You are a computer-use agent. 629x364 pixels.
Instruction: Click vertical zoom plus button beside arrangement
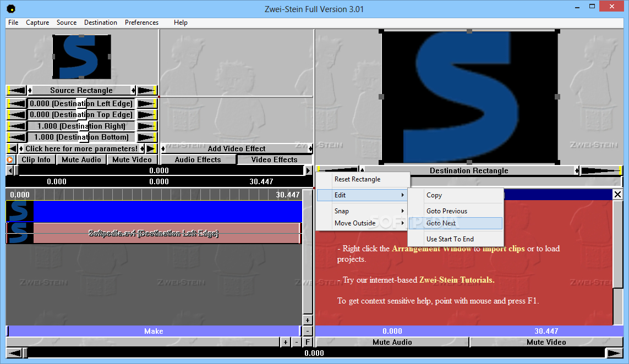click(x=307, y=321)
